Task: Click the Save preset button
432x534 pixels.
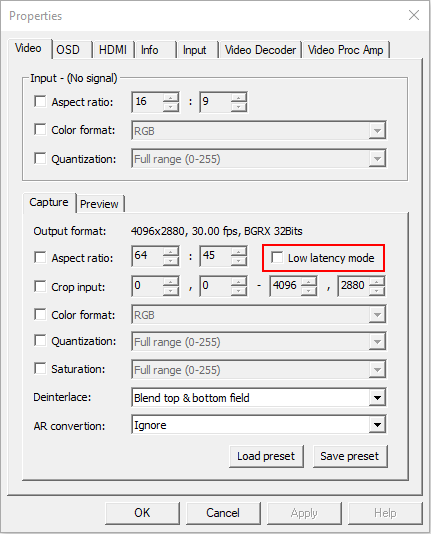Action: pos(350,456)
